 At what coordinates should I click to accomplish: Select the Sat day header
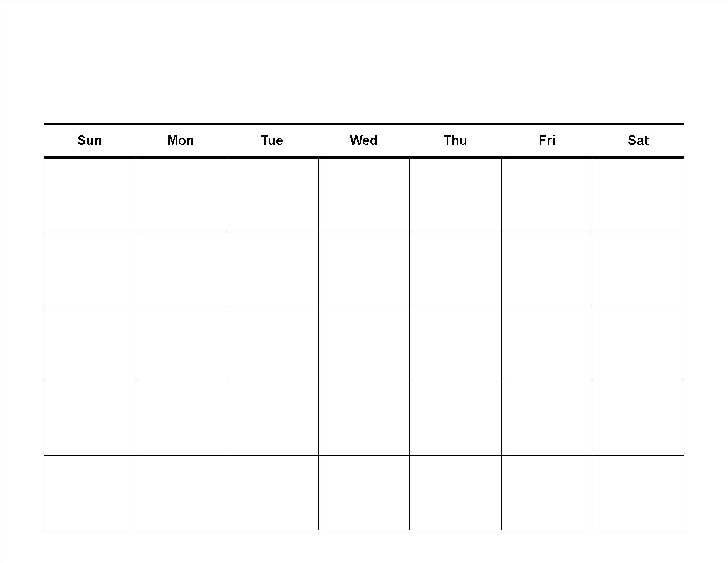(x=638, y=140)
